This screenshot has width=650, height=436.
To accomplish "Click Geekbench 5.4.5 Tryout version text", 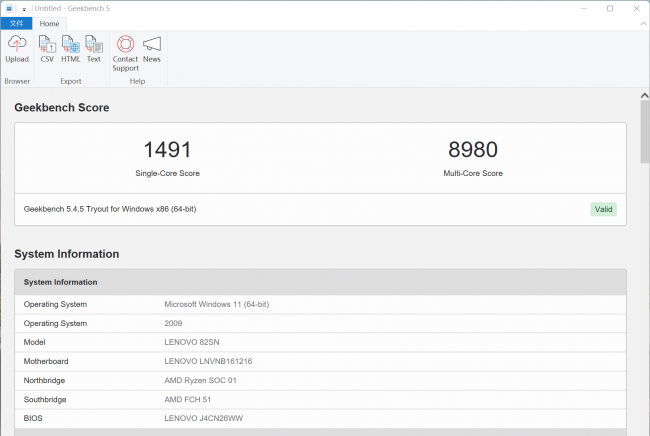I will (x=110, y=209).
